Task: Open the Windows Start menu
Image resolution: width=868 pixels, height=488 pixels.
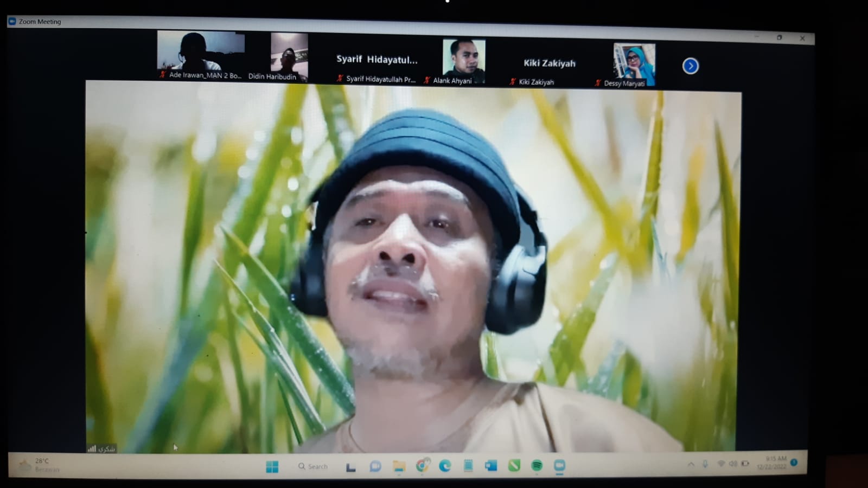Action: click(x=272, y=466)
